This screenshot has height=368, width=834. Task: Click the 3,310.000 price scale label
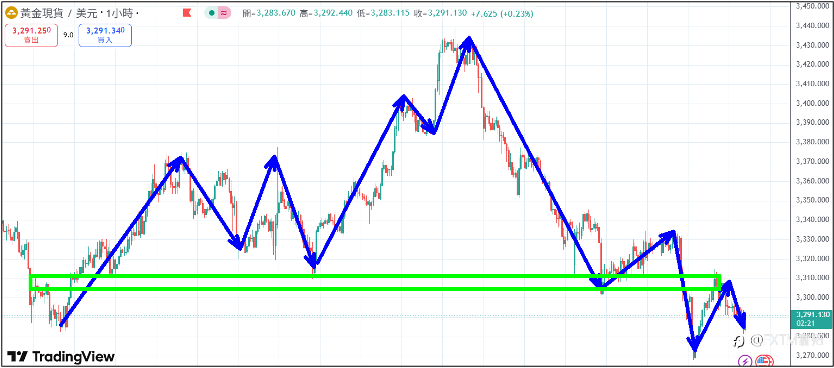click(x=812, y=278)
